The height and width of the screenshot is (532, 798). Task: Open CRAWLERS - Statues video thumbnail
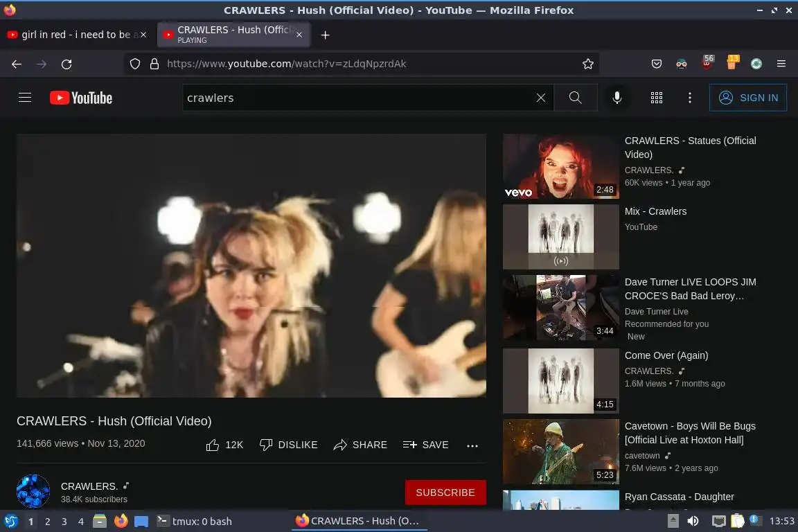561,166
